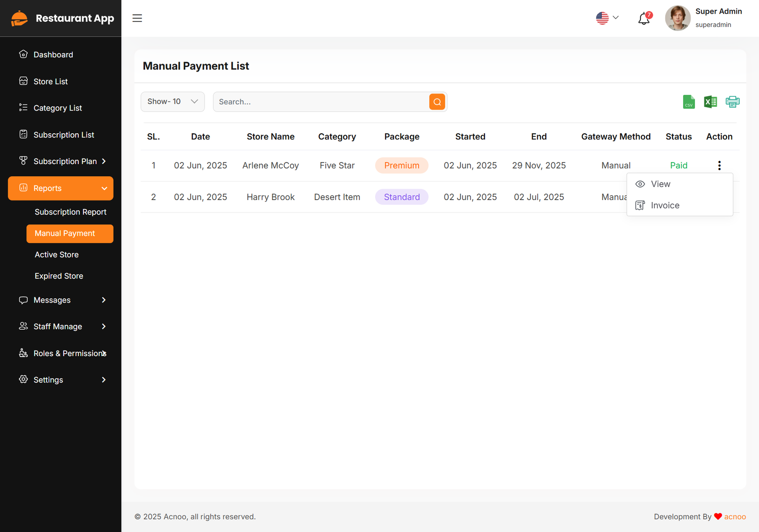Print the manual payment list
This screenshot has height=532, width=759.
coord(732,102)
